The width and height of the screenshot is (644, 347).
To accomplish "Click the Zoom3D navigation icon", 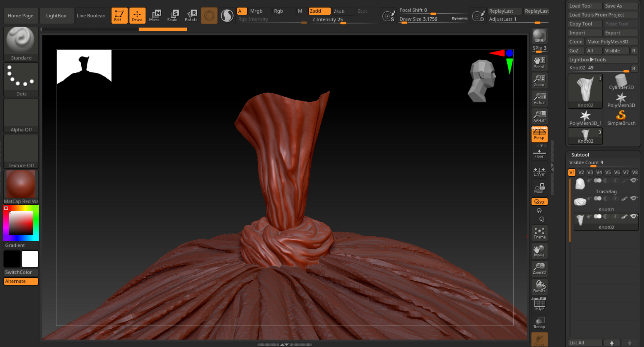I will (539, 268).
